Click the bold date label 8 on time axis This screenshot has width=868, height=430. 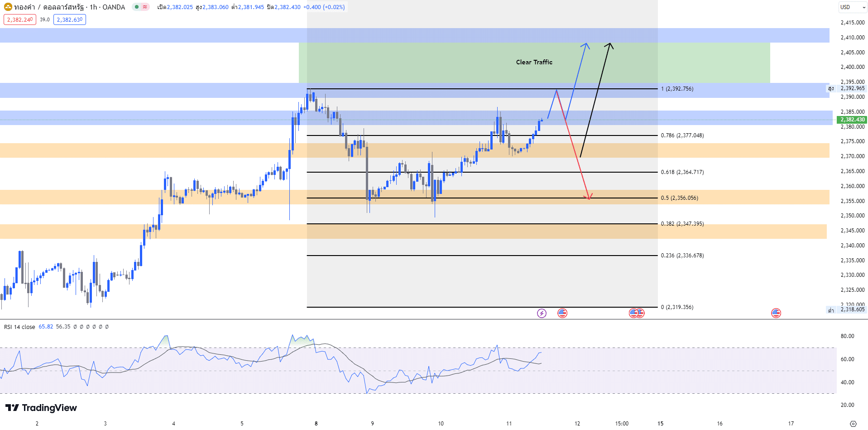(316, 424)
